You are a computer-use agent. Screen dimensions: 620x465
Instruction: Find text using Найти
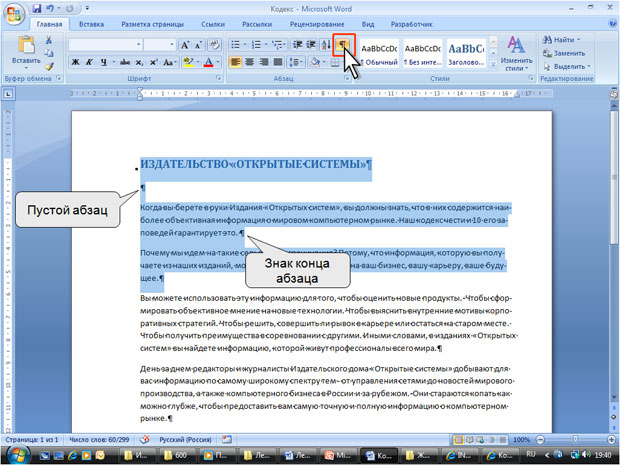pyautogui.click(x=563, y=40)
